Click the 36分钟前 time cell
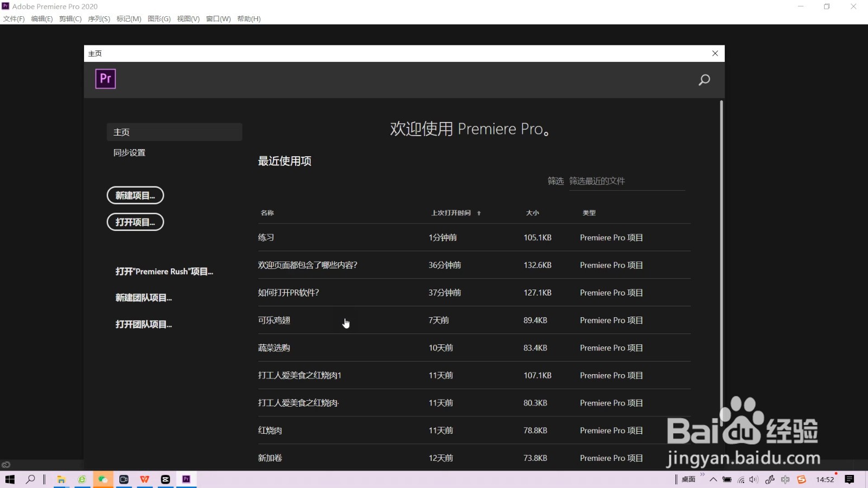This screenshot has width=868, height=488. [x=445, y=265]
